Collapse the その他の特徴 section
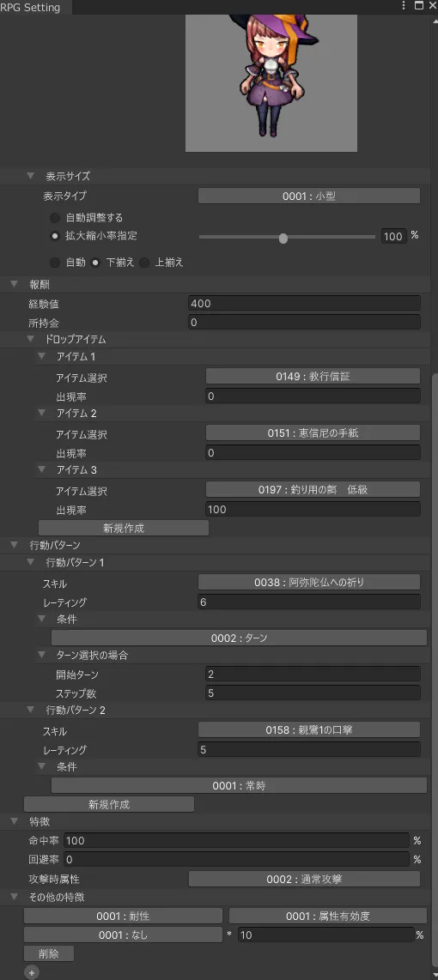 (x=15, y=897)
